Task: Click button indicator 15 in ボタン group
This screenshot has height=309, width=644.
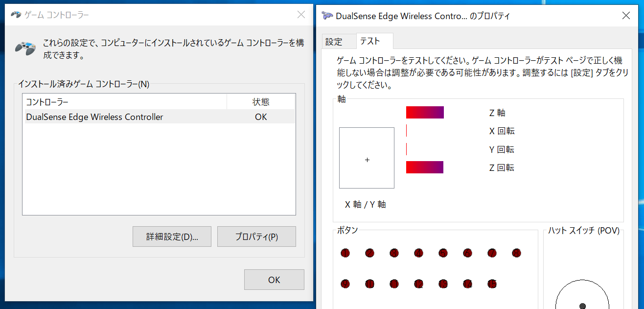Action: (x=492, y=284)
